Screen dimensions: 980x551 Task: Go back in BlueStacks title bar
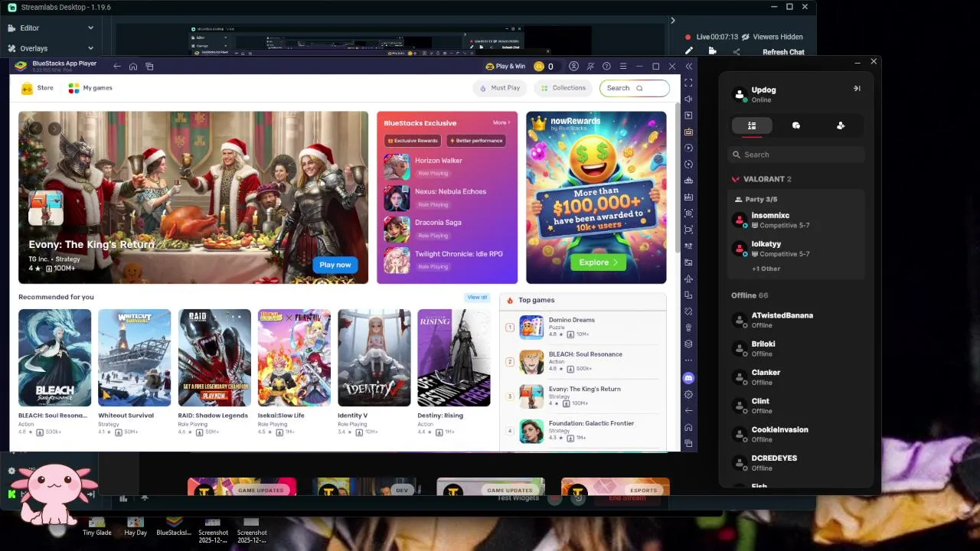[x=117, y=67]
